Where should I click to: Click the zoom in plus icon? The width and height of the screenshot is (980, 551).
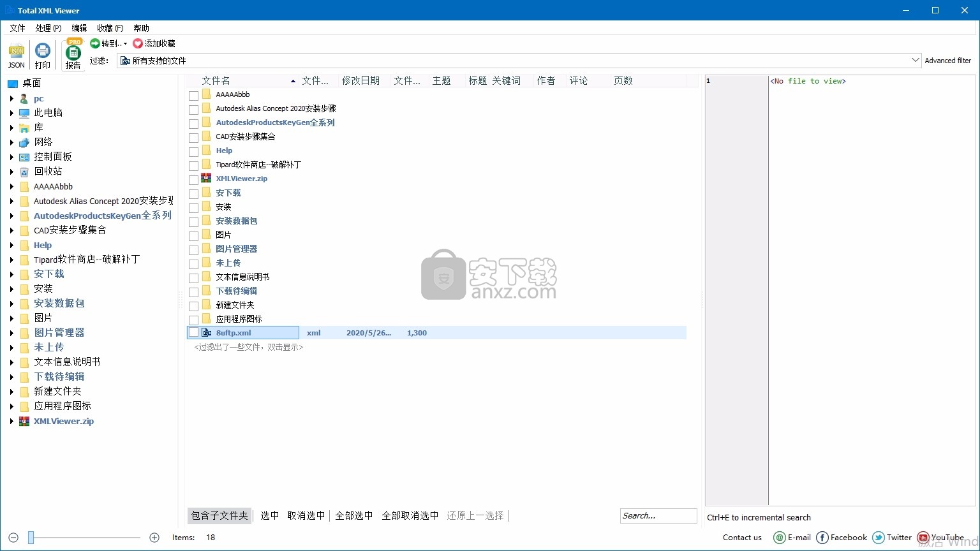click(154, 538)
